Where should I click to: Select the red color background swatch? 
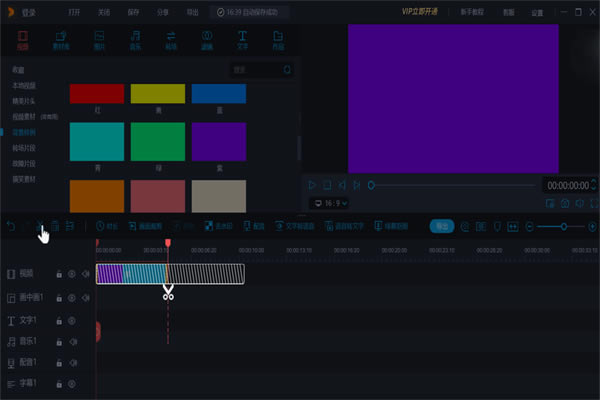point(97,93)
